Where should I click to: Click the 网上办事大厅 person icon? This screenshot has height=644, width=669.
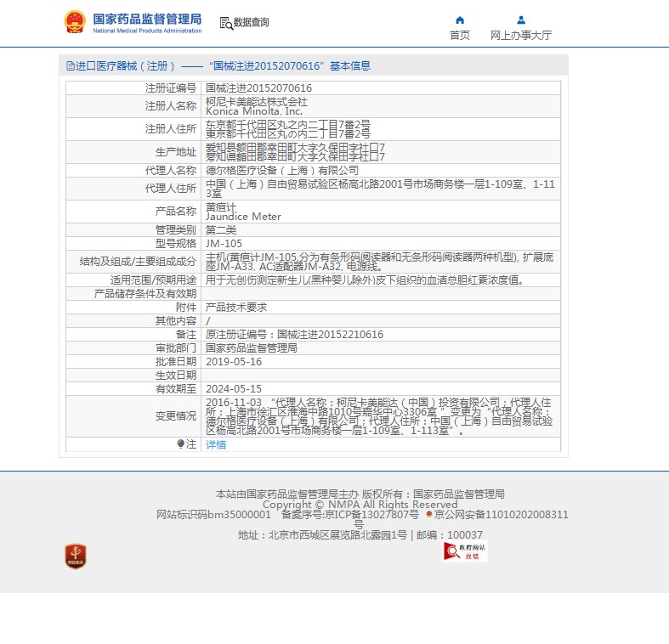click(521, 20)
